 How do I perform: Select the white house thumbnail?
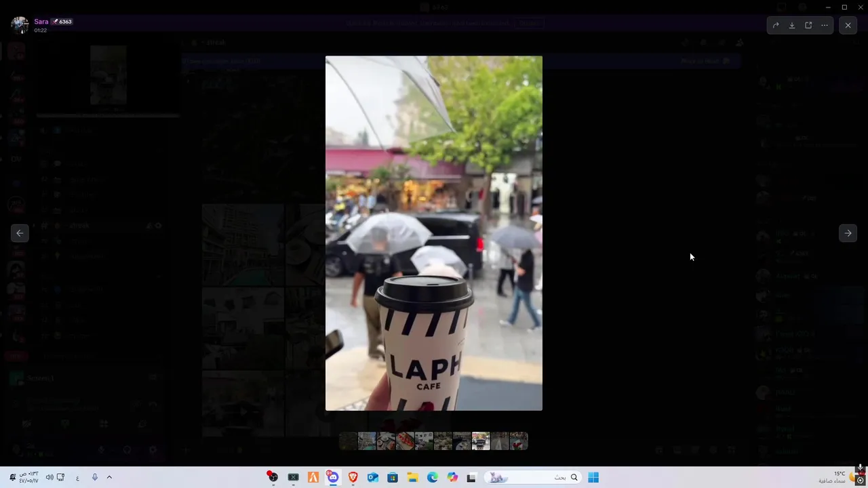tap(424, 441)
